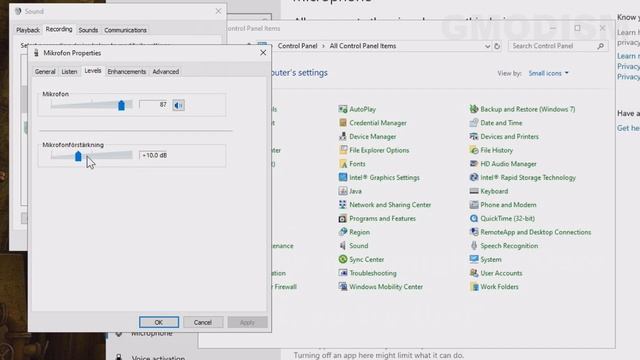
Task: Close the Mikrofon Properties dialog
Action: point(263,53)
